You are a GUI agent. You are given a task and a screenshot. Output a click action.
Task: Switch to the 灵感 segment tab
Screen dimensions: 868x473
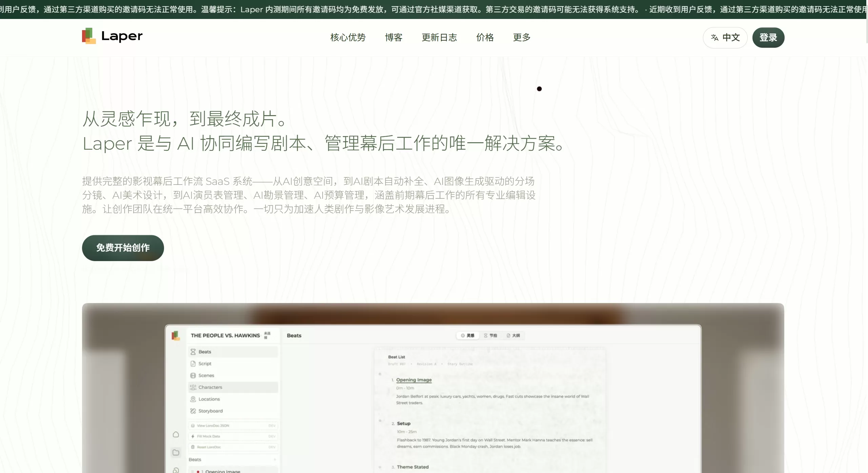point(467,336)
